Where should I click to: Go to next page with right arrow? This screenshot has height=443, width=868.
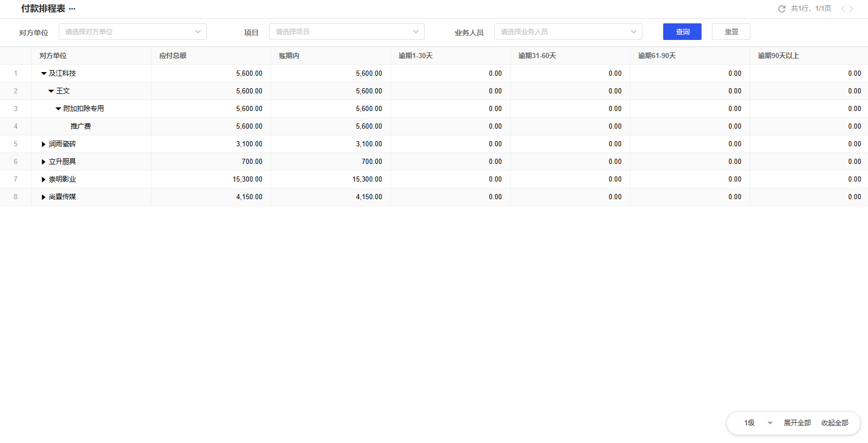pyautogui.click(x=851, y=9)
